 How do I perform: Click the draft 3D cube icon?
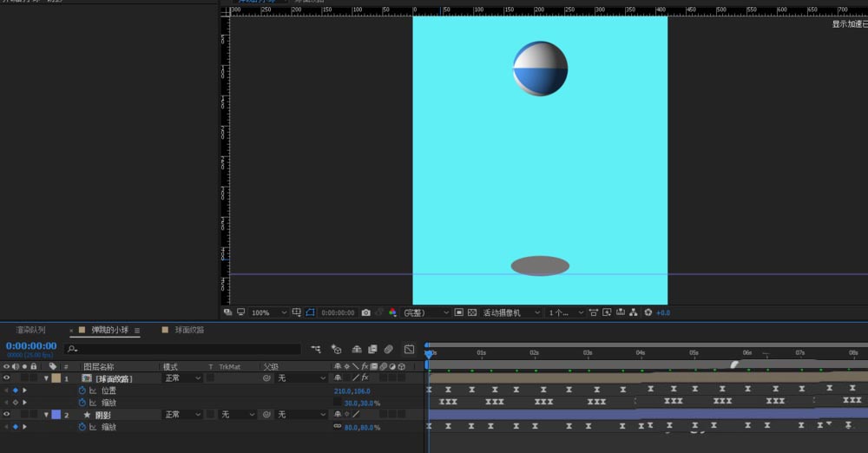point(336,349)
